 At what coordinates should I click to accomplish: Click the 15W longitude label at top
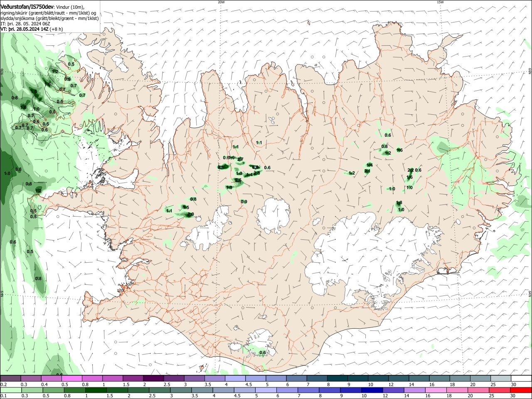coord(440,2)
